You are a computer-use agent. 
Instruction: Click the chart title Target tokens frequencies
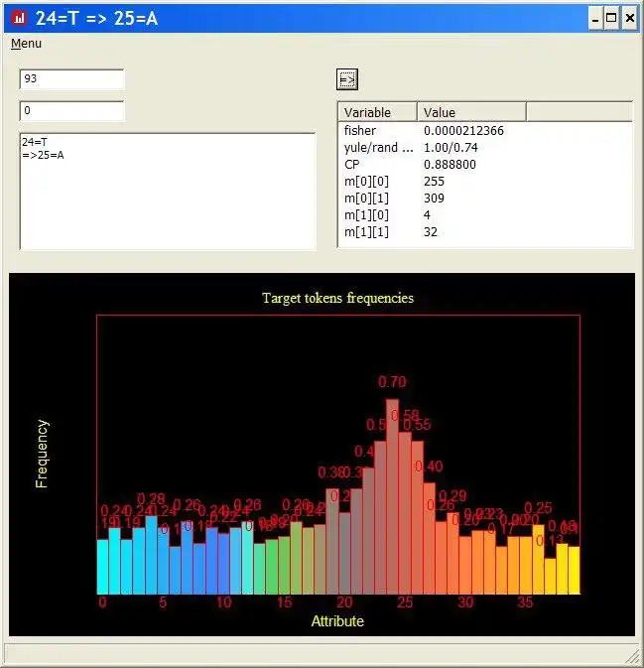coord(337,298)
